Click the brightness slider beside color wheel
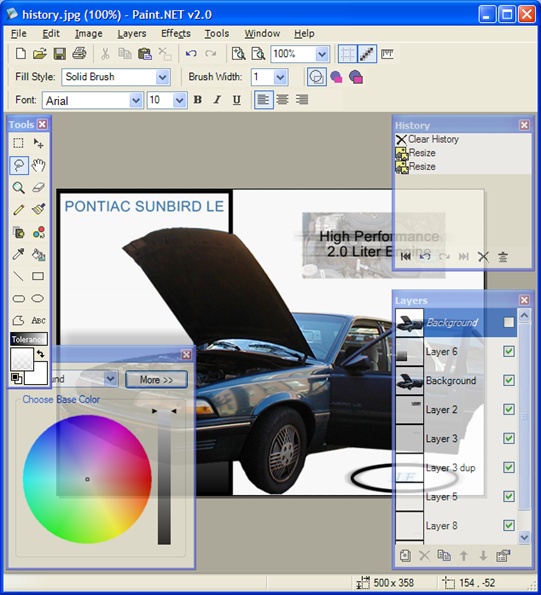 point(164,479)
